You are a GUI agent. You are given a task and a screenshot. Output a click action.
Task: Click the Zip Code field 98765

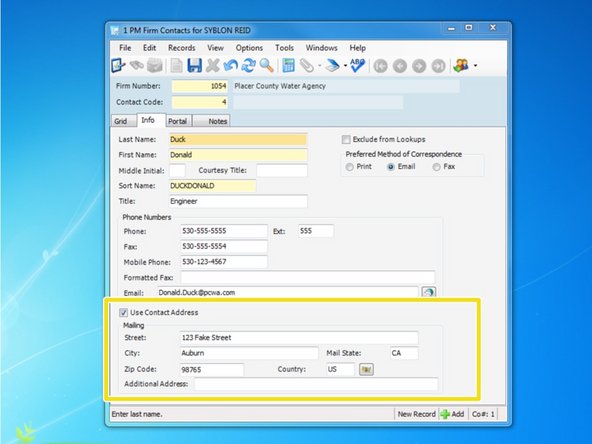coord(212,369)
